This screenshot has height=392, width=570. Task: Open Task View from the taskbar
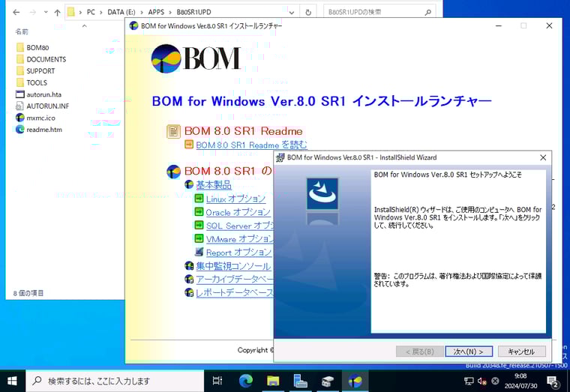(x=217, y=381)
